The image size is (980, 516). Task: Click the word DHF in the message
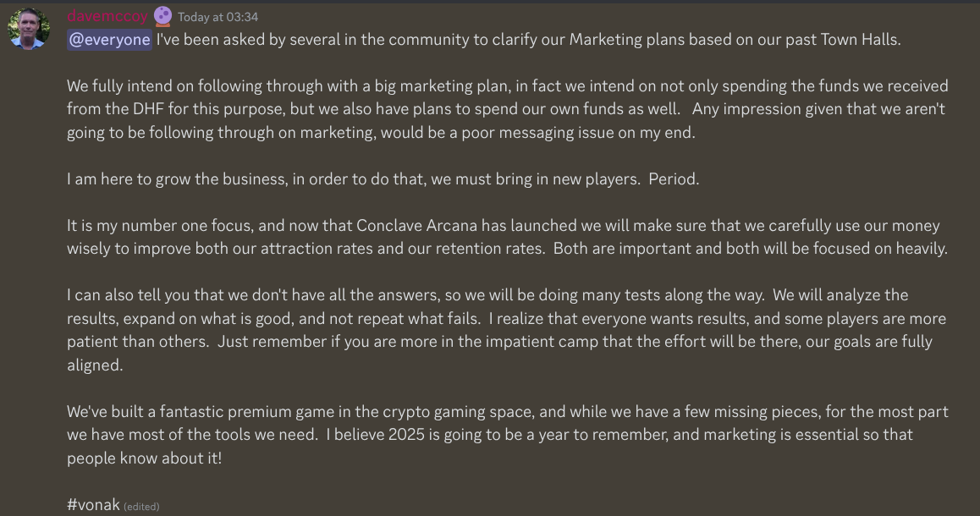148,108
